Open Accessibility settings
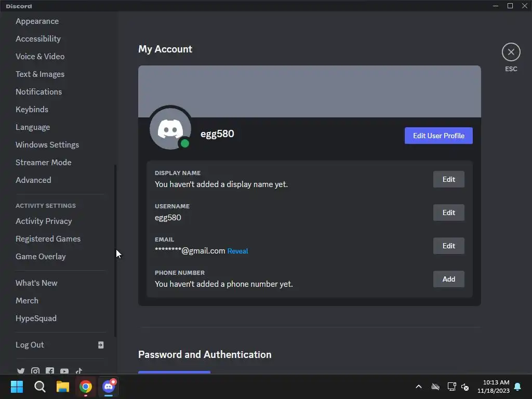Image resolution: width=532 pixels, height=399 pixels. [38, 38]
